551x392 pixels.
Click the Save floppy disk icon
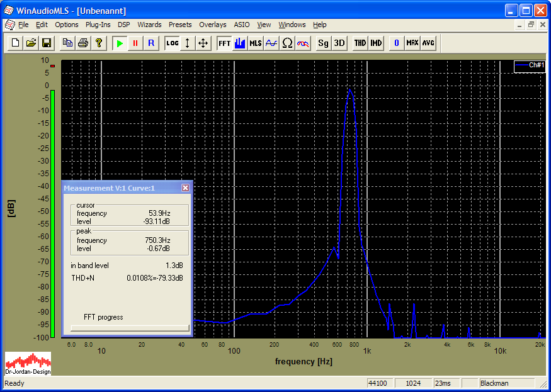tap(46, 43)
